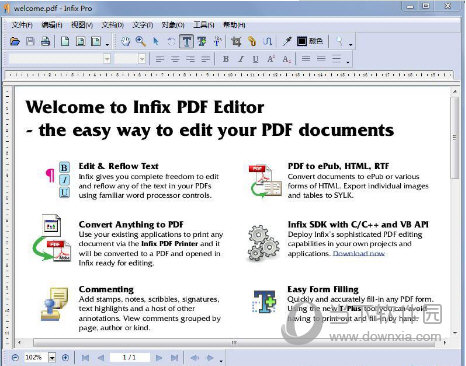Open the 编辑(E) menu
Screen dimensions: 466x366
(52, 25)
